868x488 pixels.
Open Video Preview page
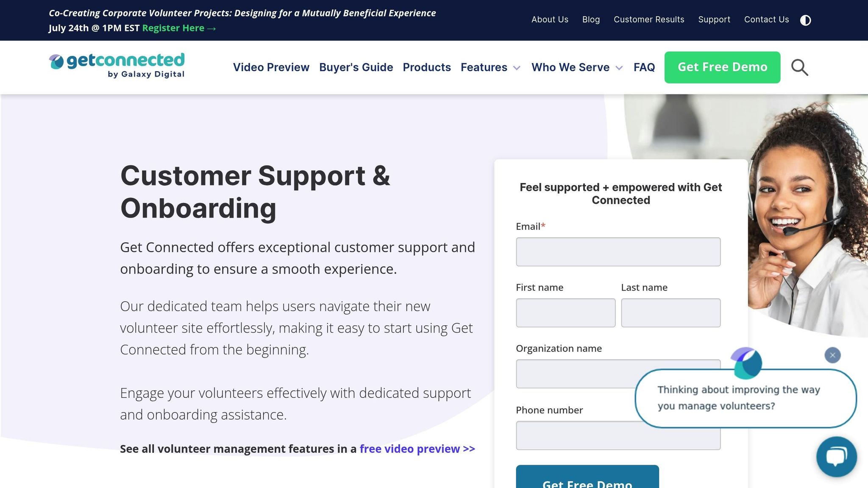pos(271,67)
